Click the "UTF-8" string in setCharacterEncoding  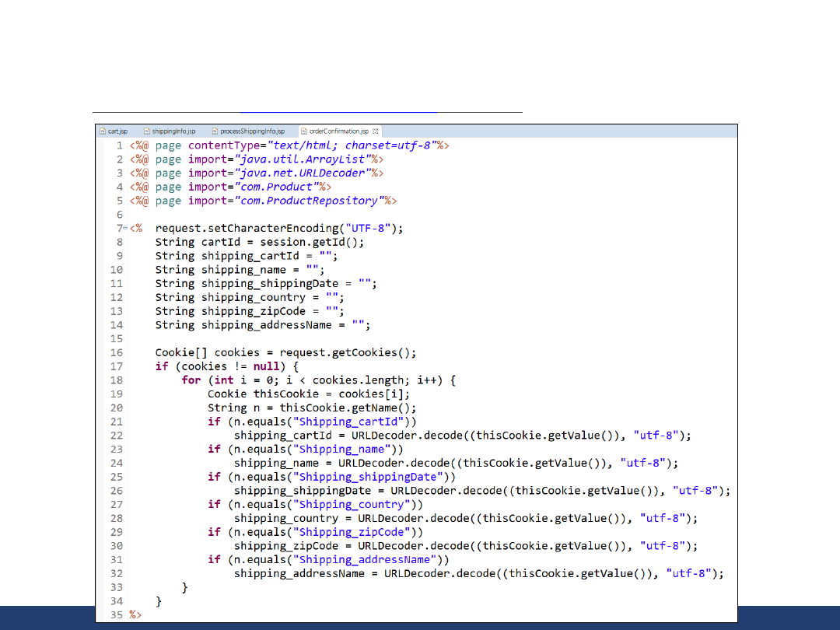pos(366,229)
